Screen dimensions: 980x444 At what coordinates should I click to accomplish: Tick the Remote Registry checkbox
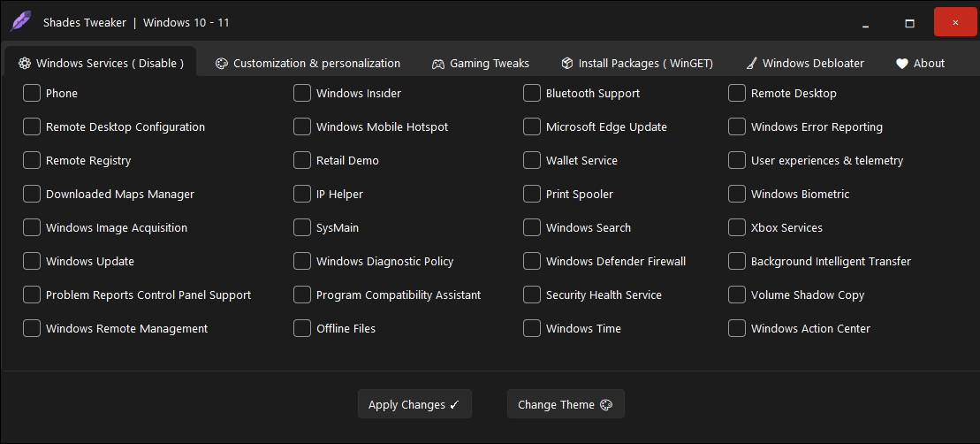[32, 160]
